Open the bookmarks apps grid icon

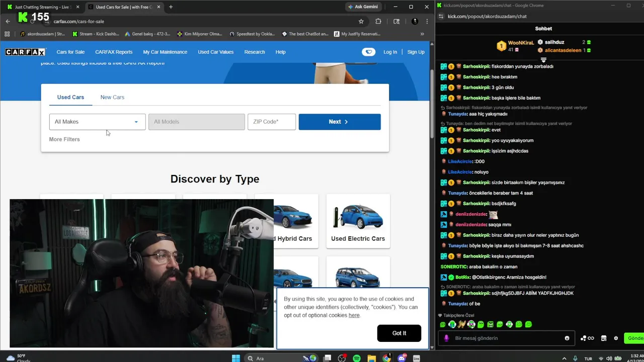7,34
